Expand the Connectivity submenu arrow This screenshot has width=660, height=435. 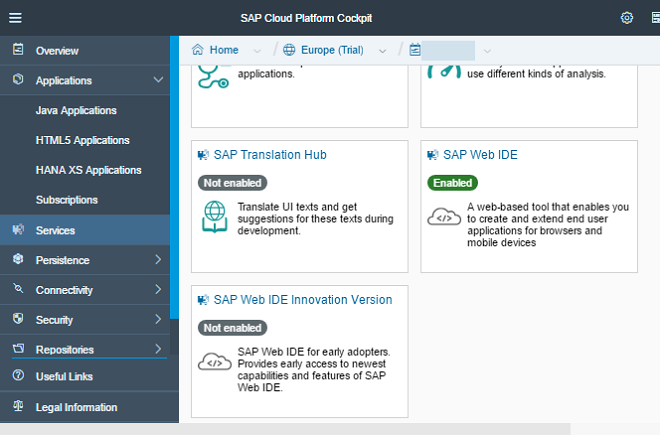click(x=158, y=289)
